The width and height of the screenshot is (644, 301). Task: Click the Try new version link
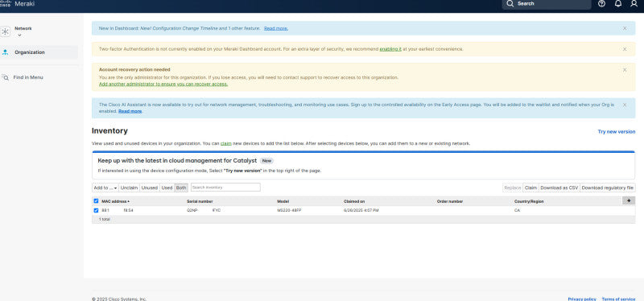point(617,132)
